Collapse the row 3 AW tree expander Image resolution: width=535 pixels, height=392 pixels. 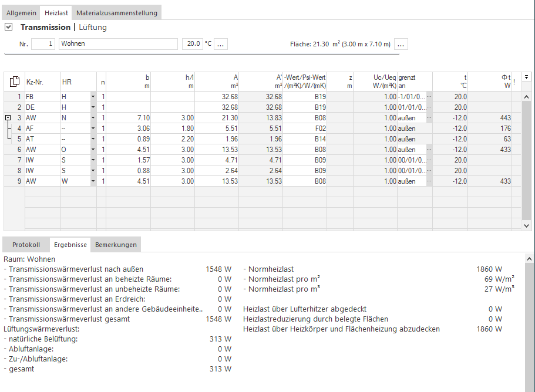[x=8, y=117]
